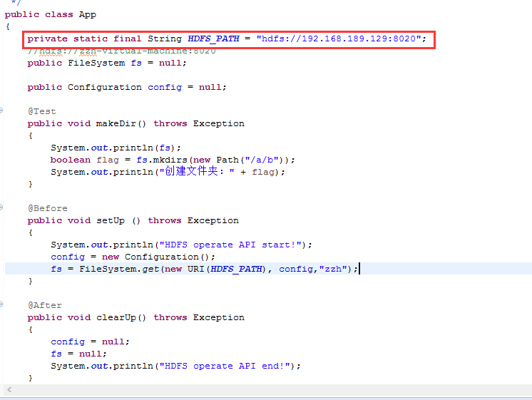
Task: Collapse the fold marker beside @After
Action: pos(1,304)
